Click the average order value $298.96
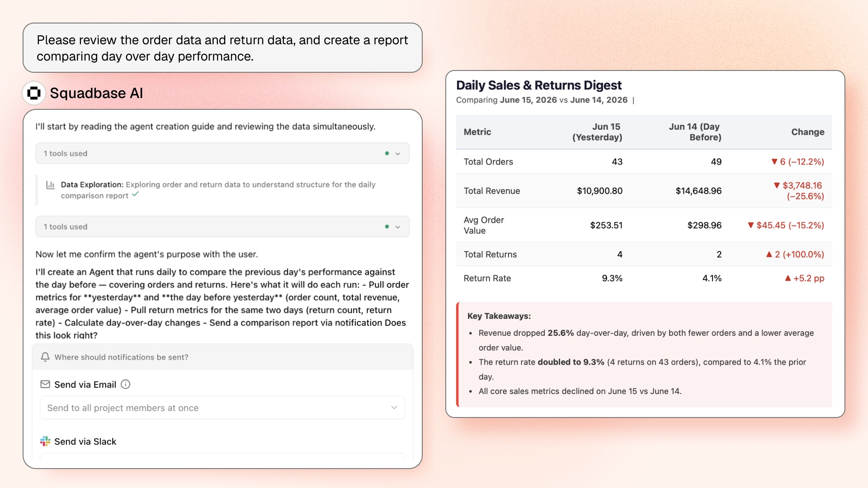The width and height of the screenshot is (868, 488). click(704, 225)
